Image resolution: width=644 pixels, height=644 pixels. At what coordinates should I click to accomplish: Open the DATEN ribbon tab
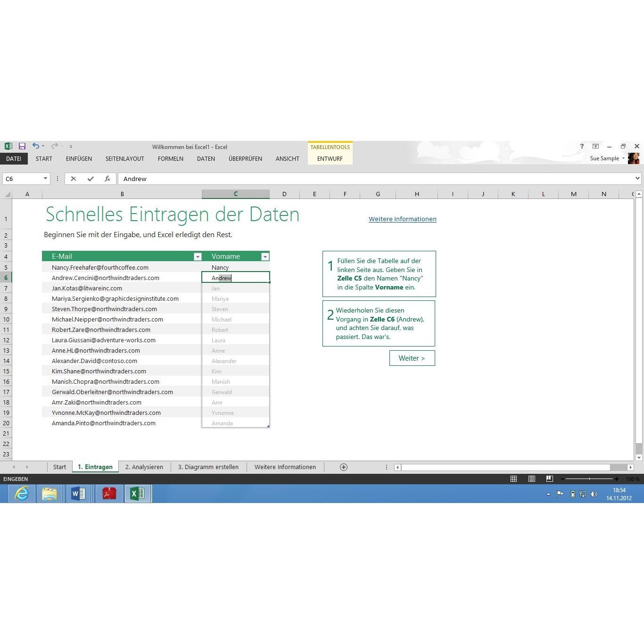(206, 159)
